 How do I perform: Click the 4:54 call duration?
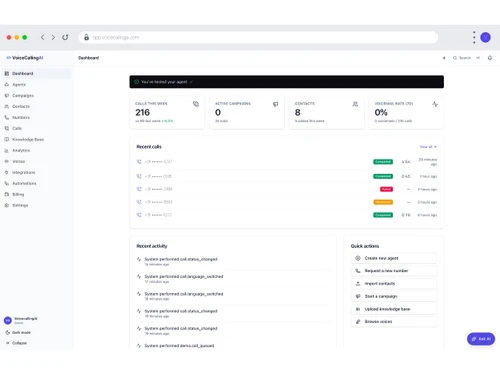[406, 162]
